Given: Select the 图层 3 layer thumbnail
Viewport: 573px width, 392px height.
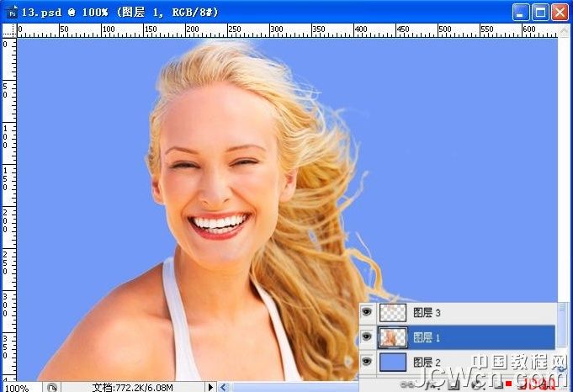Looking at the screenshot, I should tap(392, 313).
